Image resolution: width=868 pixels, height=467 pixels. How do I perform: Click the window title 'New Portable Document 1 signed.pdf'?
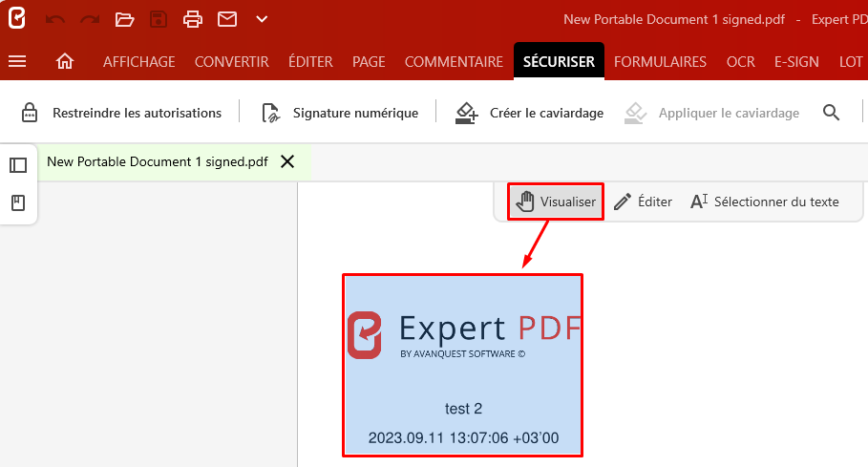tap(674, 19)
